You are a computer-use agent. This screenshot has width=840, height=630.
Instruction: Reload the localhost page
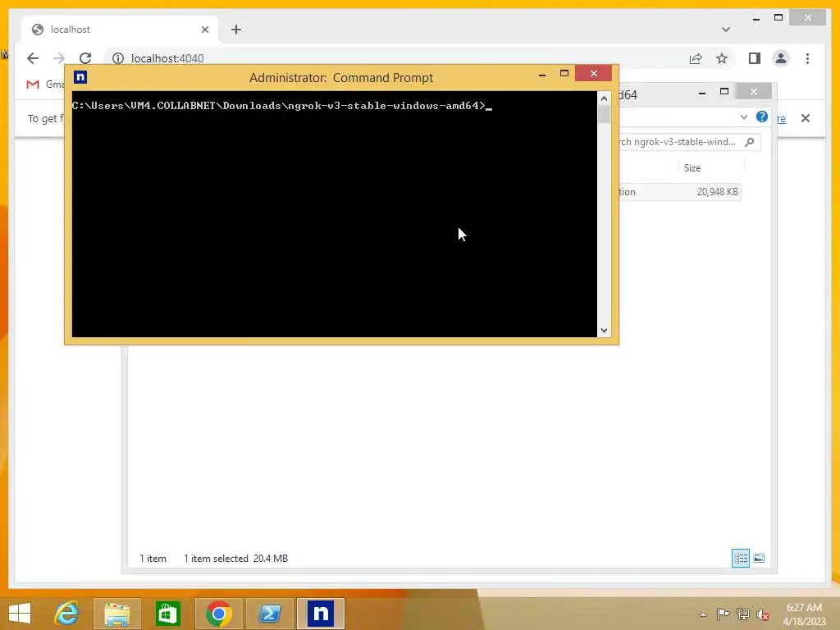point(85,58)
